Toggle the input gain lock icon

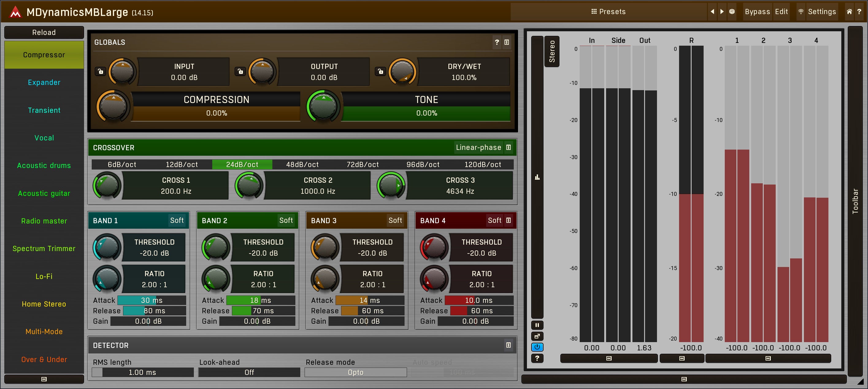point(100,71)
